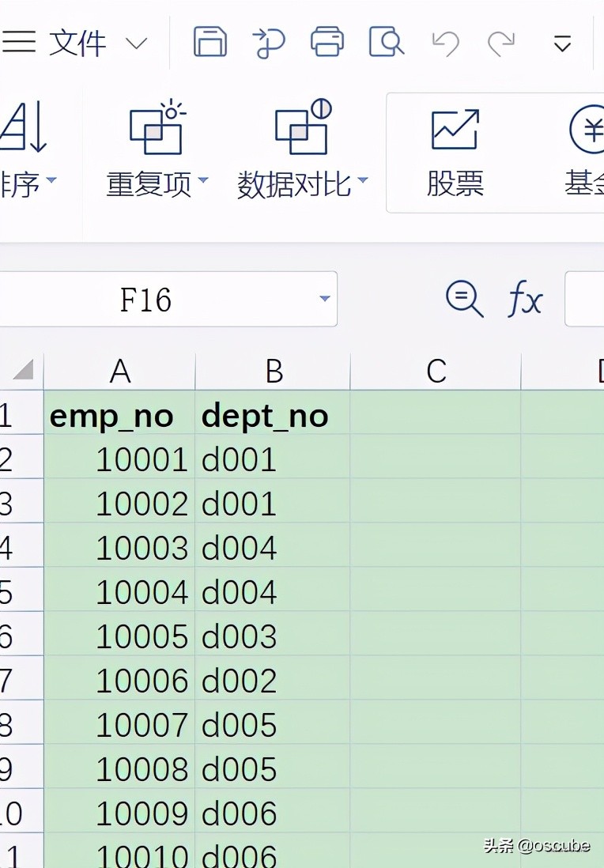Open the name box dropdown arrow
The height and width of the screenshot is (868, 604).
coord(324,299)
